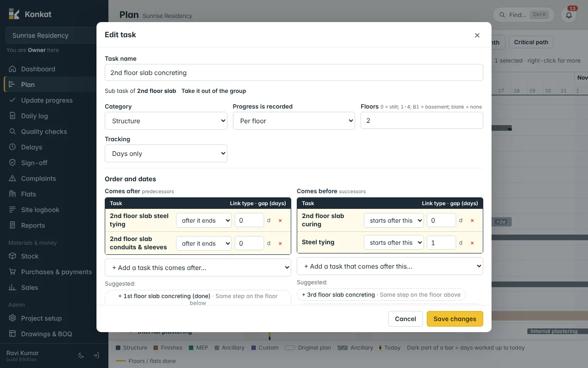
Task: Remove the 2nd floor slab steel tying predecessor
Action: pyautogui.click(x=280, y=220)
